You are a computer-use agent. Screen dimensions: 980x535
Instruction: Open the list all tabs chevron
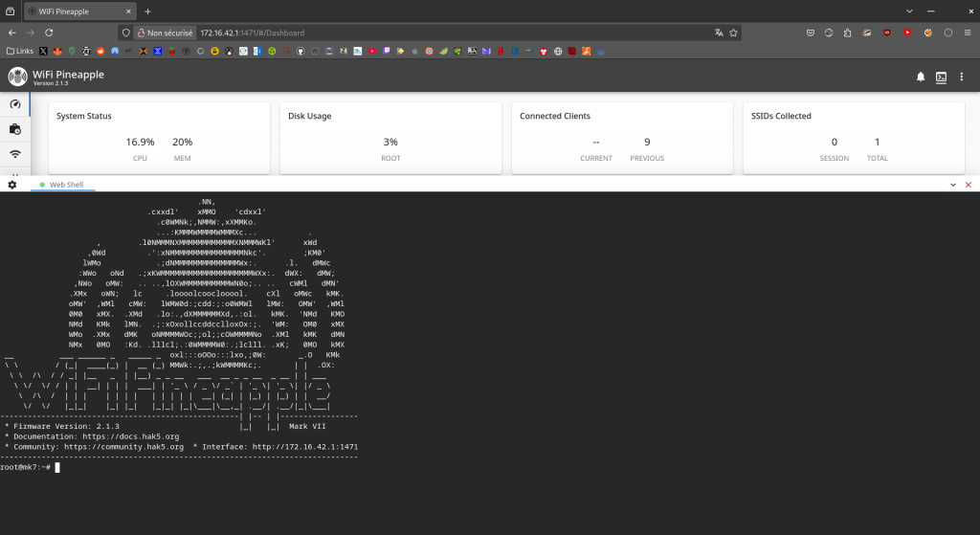click(x=909, y=11)
